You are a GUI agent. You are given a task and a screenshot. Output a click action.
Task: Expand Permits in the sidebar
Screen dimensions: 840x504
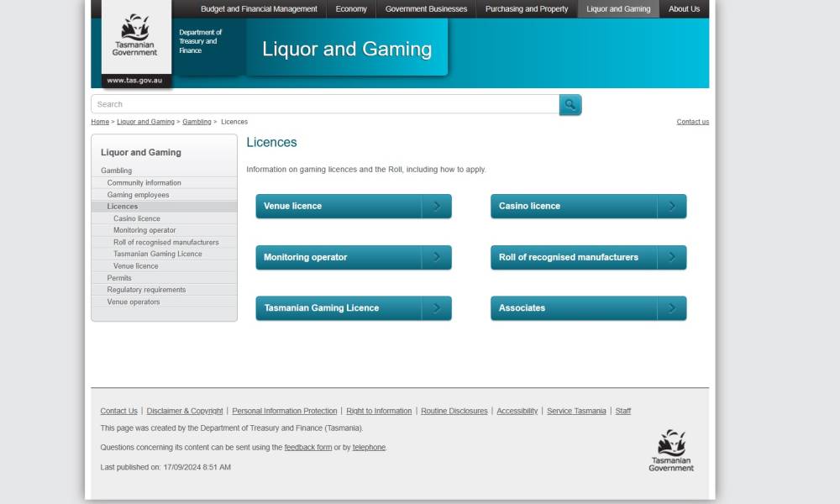coord(119,278)
